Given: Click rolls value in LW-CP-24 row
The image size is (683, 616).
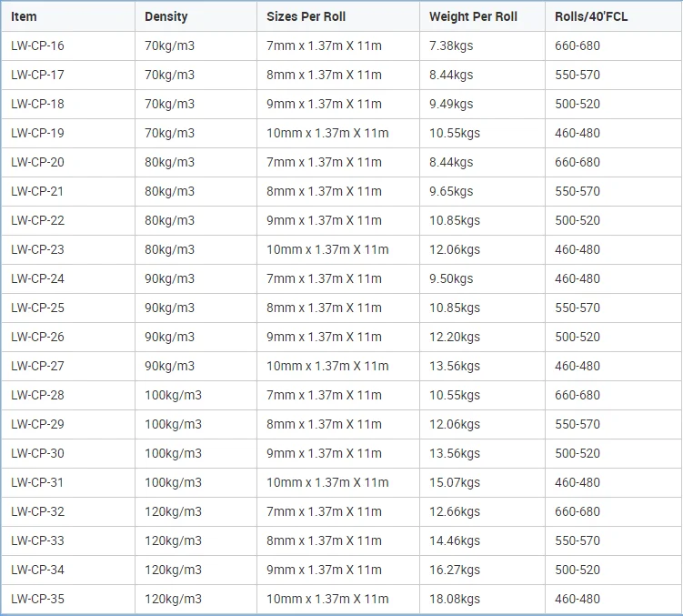Looking at the screenshot, I should click(x=578, y=278).
